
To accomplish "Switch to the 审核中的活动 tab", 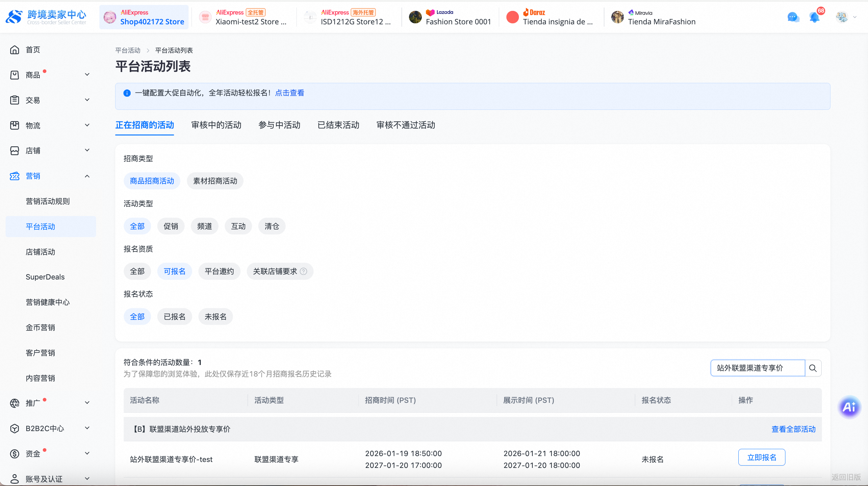I will (x=216, y=125).
